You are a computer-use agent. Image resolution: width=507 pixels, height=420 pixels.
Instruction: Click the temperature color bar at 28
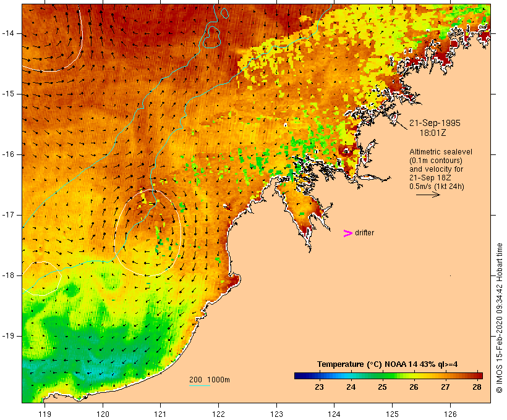click(477, 376)
